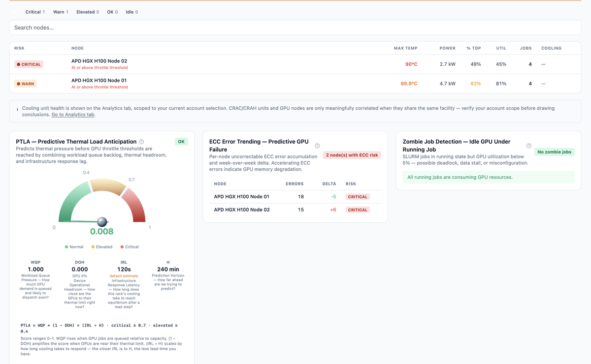Viewport: 591px width, 364px height.
Task: Select the OK filter tab
Action: [112, 12]
